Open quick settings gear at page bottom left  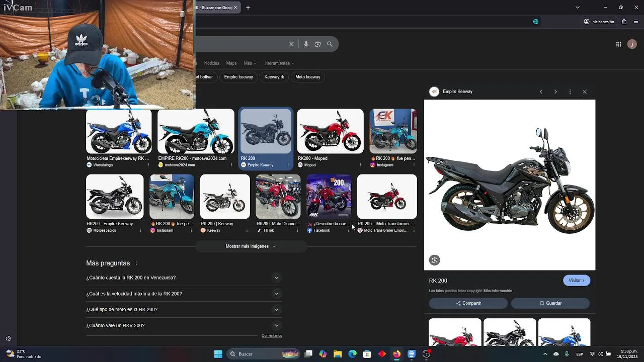coord(9,339)
